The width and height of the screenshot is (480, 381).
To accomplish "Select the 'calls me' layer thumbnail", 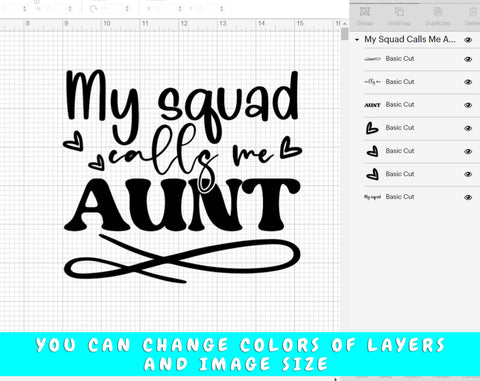I will pos(372,82).
